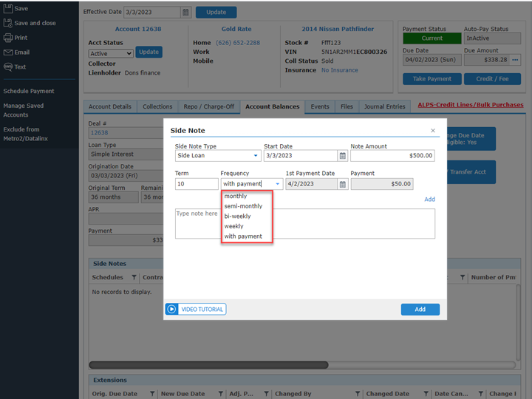Filter the Adj. P... column
The width and height of the screenshot is (532, 399).
266,394
